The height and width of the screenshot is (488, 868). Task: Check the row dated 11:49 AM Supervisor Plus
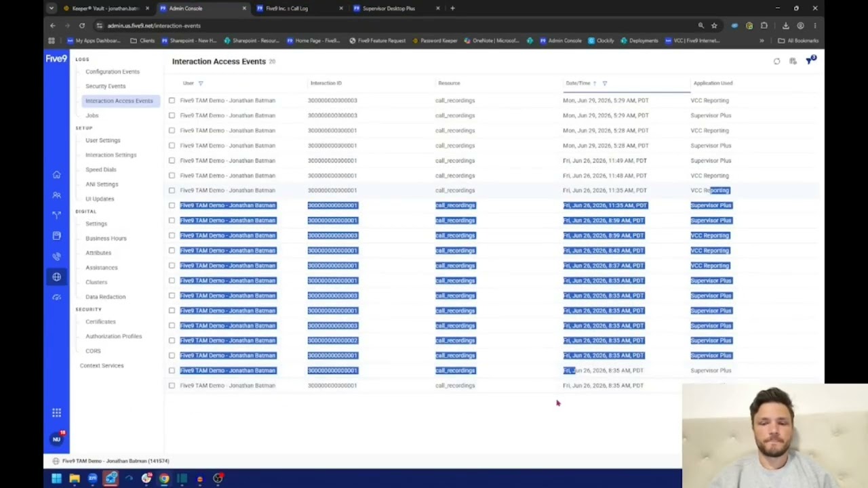tap(172, 161)
